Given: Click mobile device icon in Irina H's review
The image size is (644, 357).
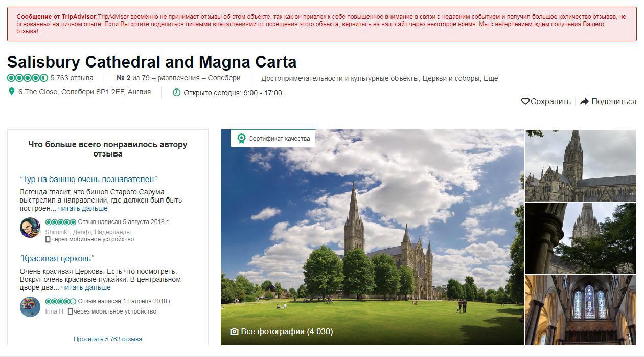Looking at the screenshot, I should pos(70,311).
